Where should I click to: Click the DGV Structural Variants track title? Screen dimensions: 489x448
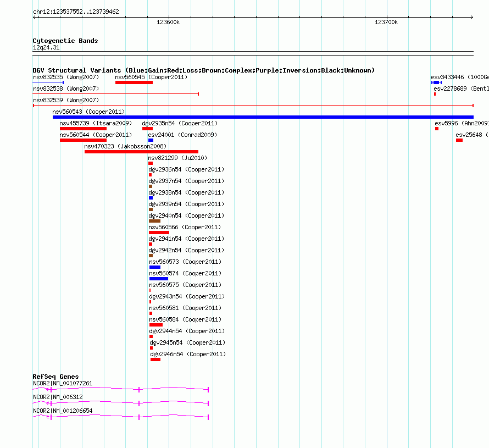click(x=204, y=70)
